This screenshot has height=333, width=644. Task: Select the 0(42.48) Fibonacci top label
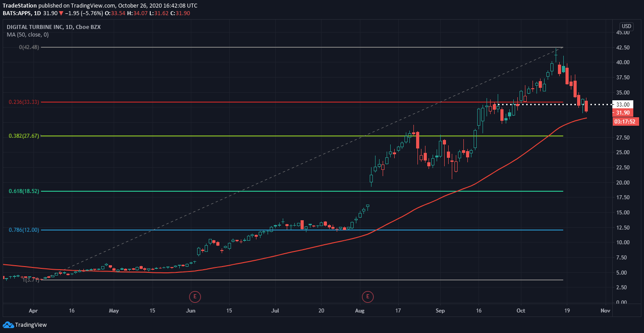pyautogui.click(x=29, y=47)
